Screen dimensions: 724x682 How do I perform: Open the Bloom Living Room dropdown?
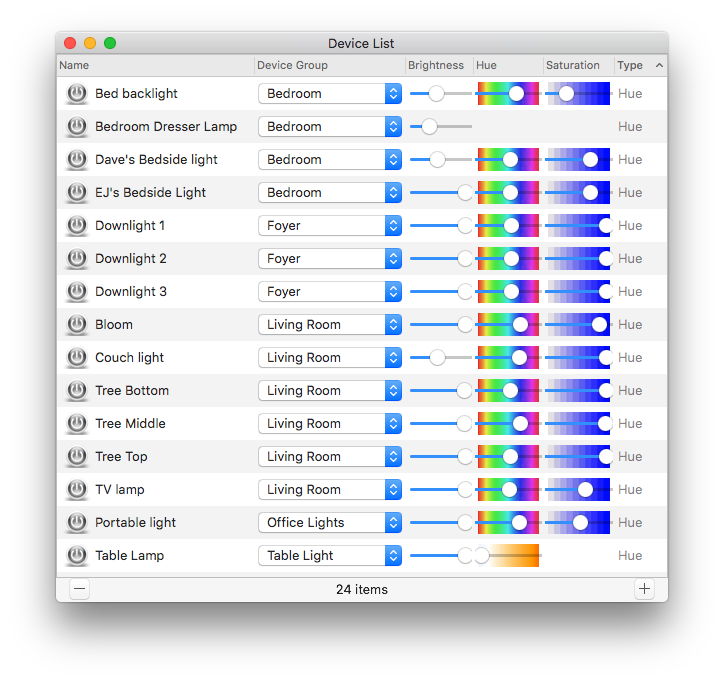pyautogui.click(x=330, y=325)
